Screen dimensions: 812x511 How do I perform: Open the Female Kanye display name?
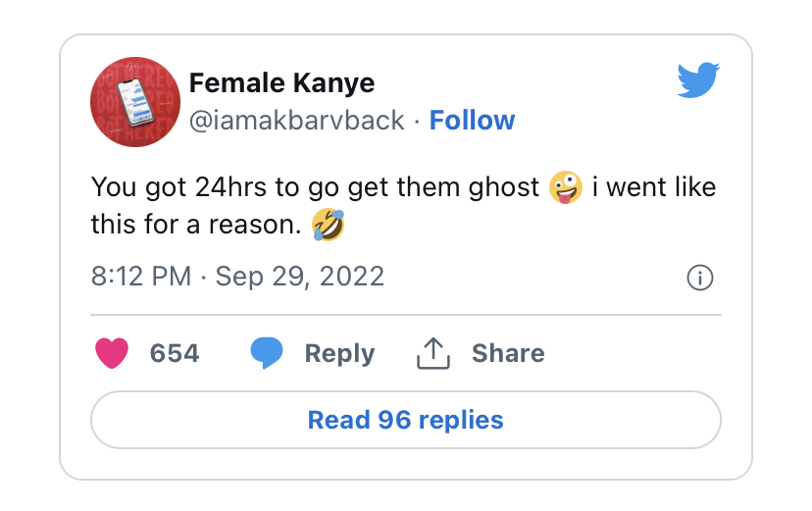281,82
